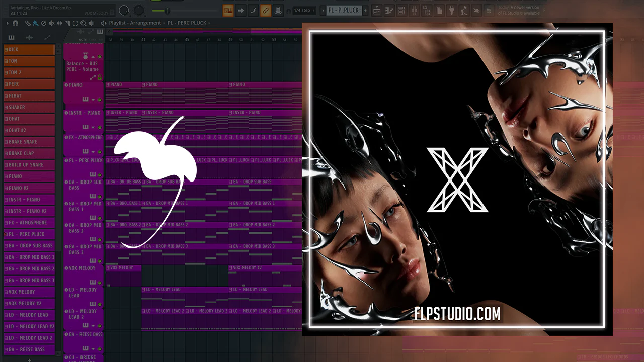Open the Mixer view icon
The width and height of the screenshot is (644, 362).
pyautogui.click(x=415, y=11)
